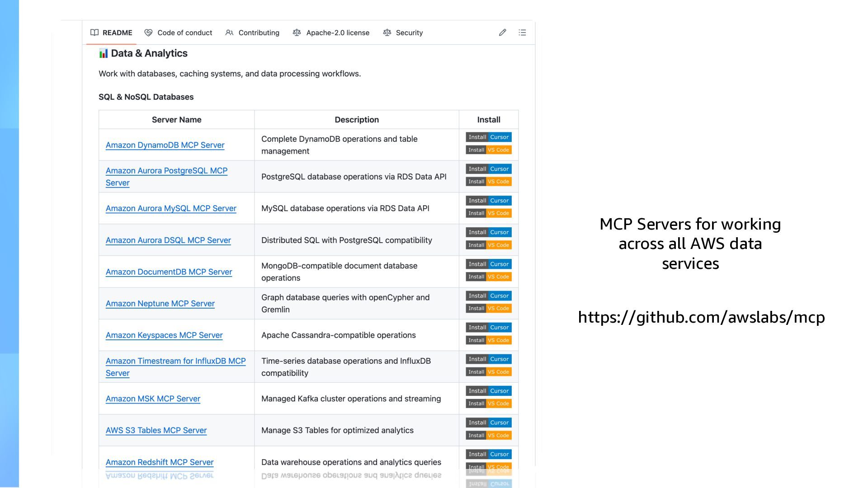Open the table of contents outline icon

point(522,33)
